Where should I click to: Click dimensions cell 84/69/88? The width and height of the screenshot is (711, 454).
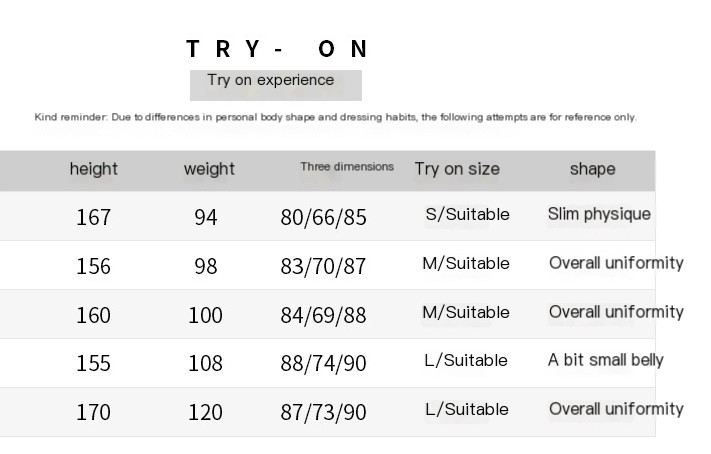(x=323, y=315)
